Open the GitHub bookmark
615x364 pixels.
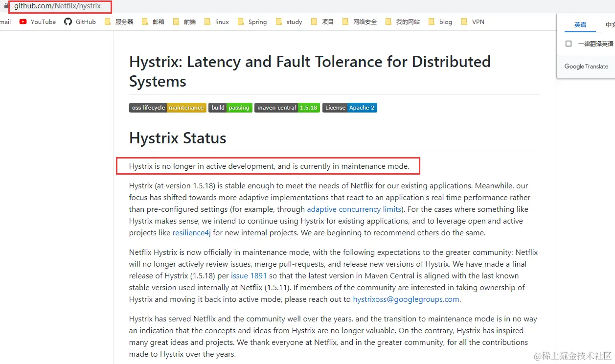[x=80, y=22]
